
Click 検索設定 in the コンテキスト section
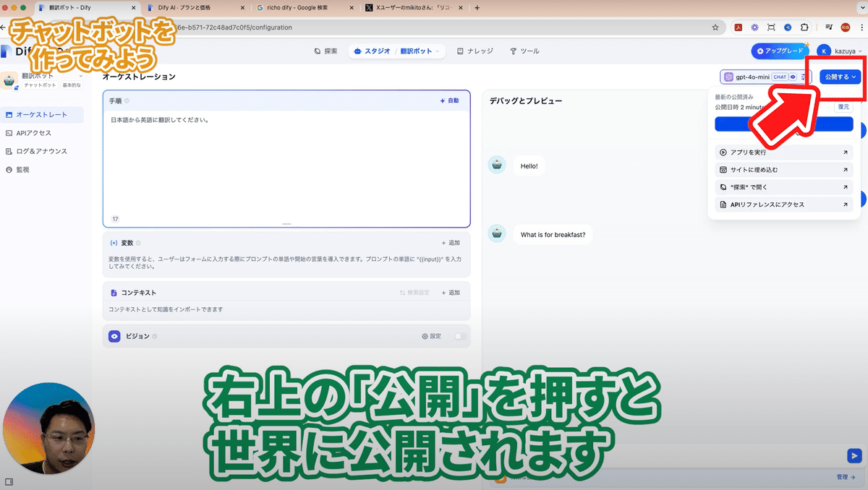pyautogui.click(x=414, y=293)
